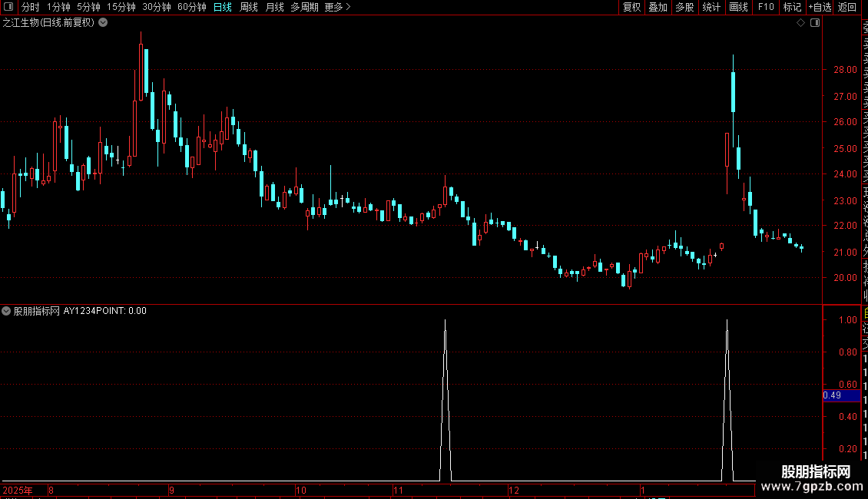Viewport: 868px width, 499px height.
Task: Click the 之江生物(日线.前复权) chart title
Action: 48,23
